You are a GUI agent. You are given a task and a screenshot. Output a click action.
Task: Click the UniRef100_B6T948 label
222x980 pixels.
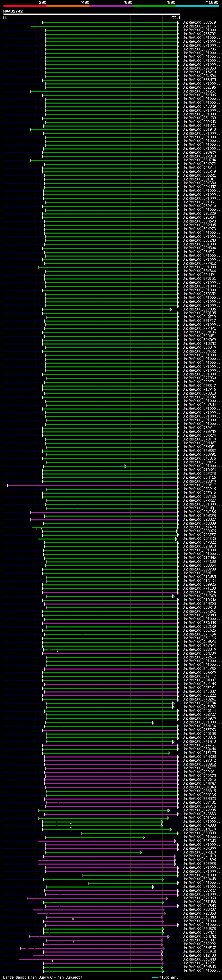(199, 129)
